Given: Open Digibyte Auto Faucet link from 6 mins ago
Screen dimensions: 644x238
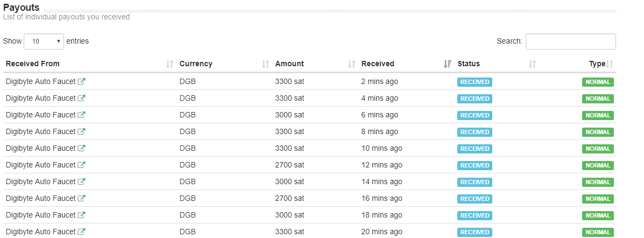Looking at the screenshot, I should tap(41, 115).
